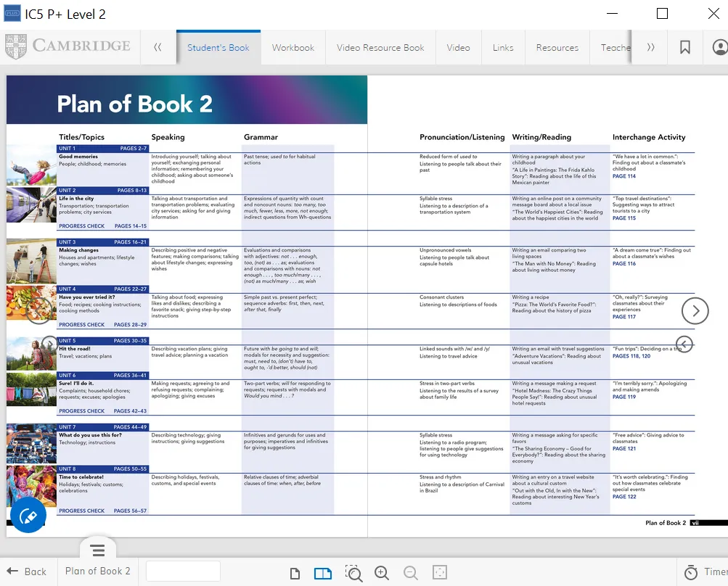Image resolution: width=728 pixels, height=586 pixels.
Task: Select two-page spread view icon
Action: click(x=323, y=574)
